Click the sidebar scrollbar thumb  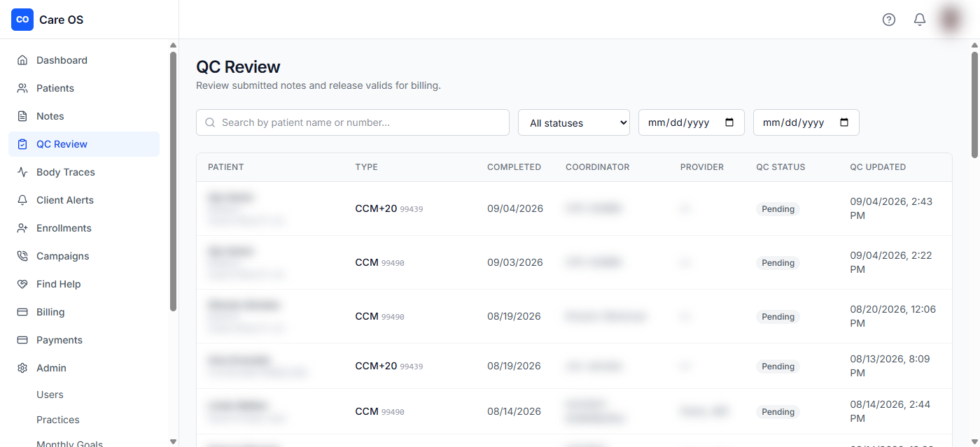173,181
